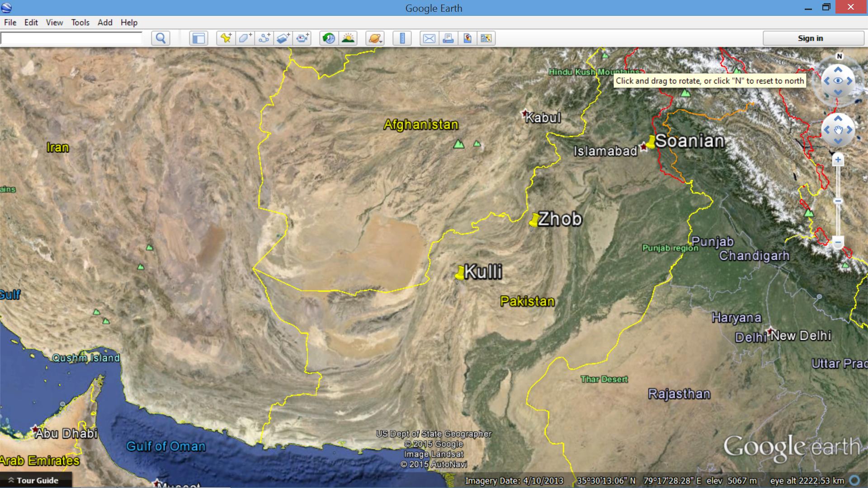Select the Islamabad capital label

click(x=605, y=151)
